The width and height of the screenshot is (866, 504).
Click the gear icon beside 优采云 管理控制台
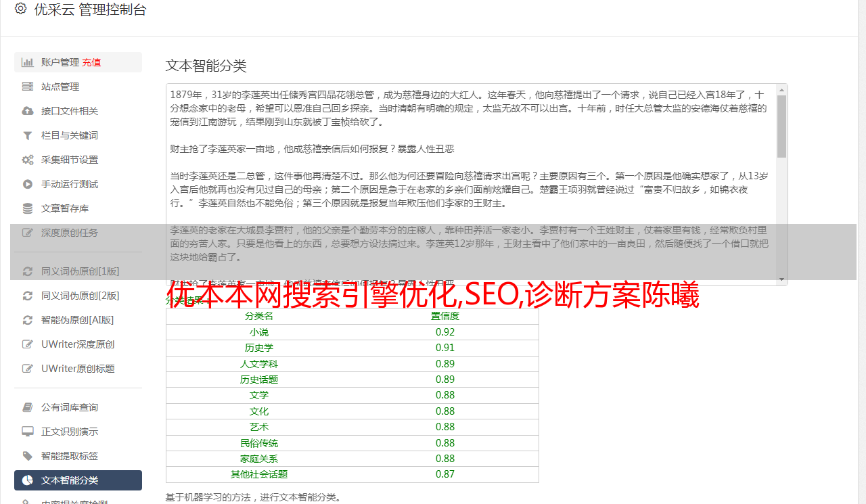20,9
